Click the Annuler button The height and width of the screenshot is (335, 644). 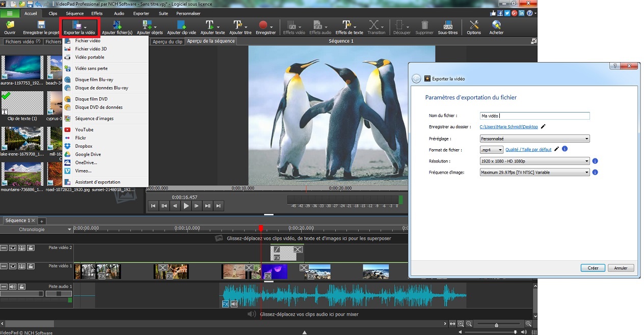point(621,268)
